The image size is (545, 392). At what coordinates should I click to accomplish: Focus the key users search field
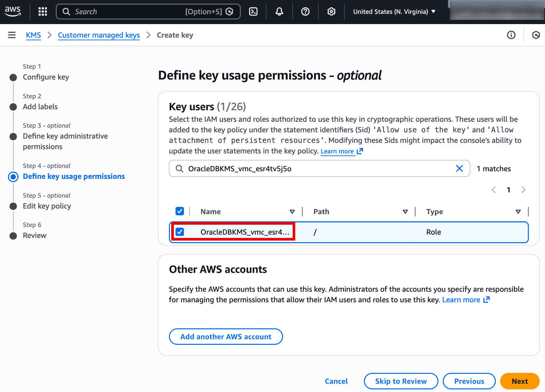click(x=319, y=169)
